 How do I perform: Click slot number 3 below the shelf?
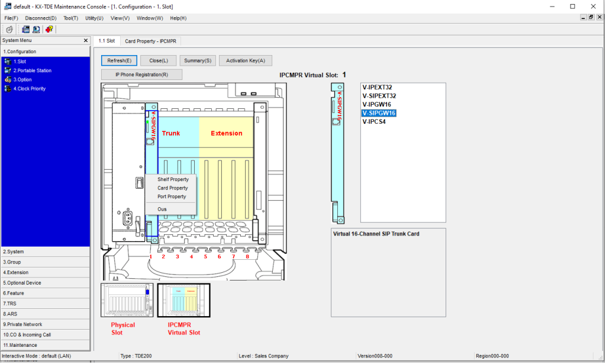(x=178, y=257)
